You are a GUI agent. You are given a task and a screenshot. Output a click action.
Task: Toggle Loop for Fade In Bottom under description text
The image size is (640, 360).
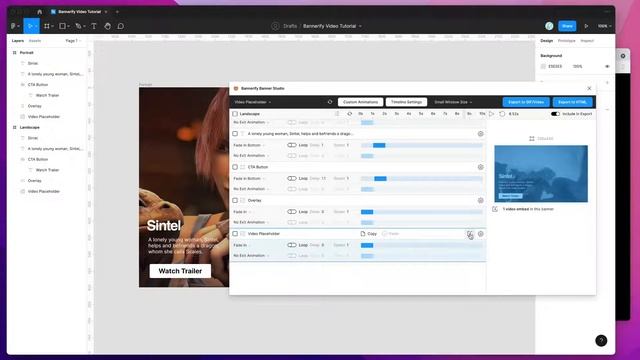point(292,145)
